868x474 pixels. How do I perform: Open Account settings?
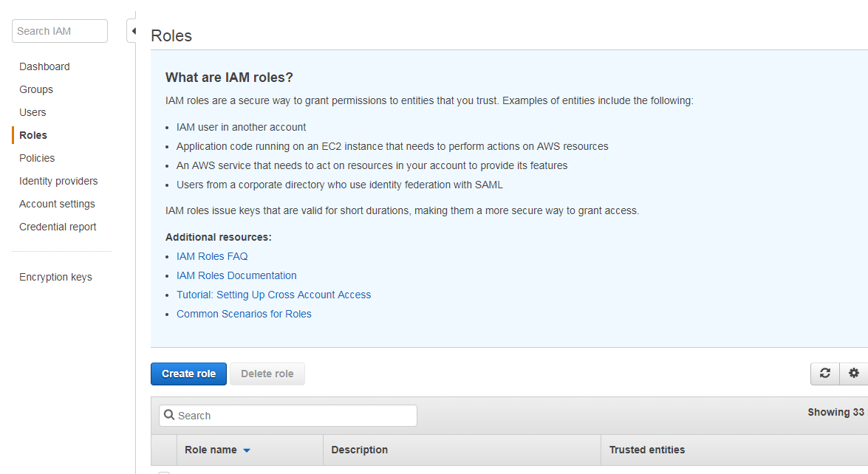[57, 204]
